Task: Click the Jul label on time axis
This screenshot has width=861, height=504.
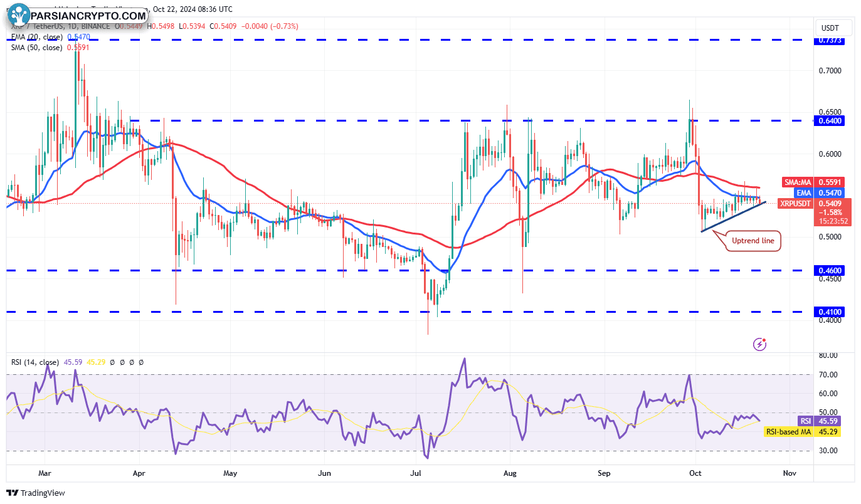Action: tap(416, 473)
